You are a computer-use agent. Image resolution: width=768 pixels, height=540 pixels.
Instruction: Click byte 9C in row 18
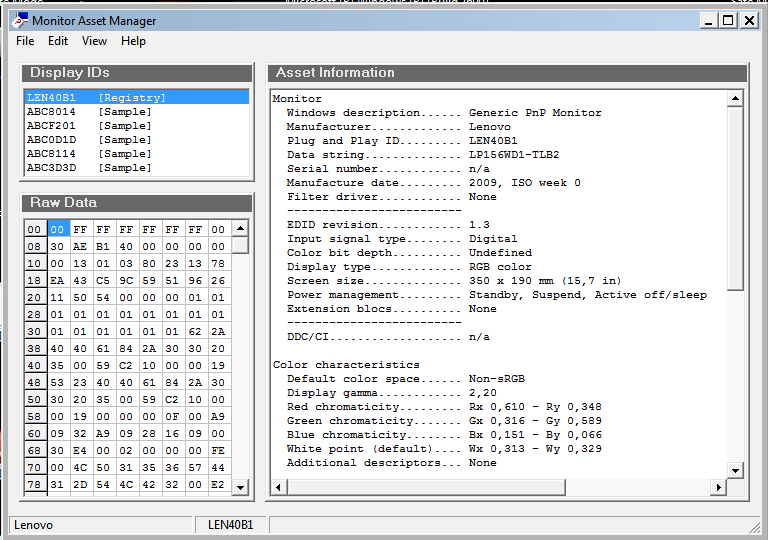click(x=126, y=280)
